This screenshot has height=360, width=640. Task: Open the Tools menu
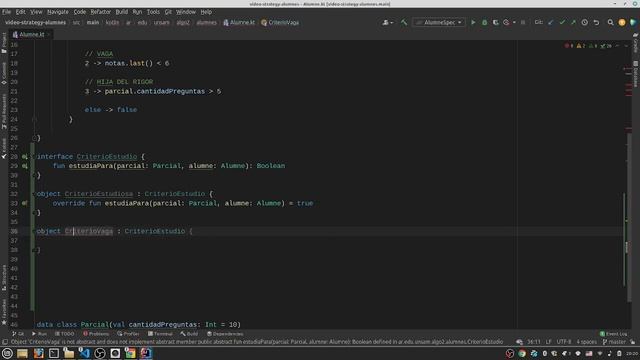tap(153, 12)
